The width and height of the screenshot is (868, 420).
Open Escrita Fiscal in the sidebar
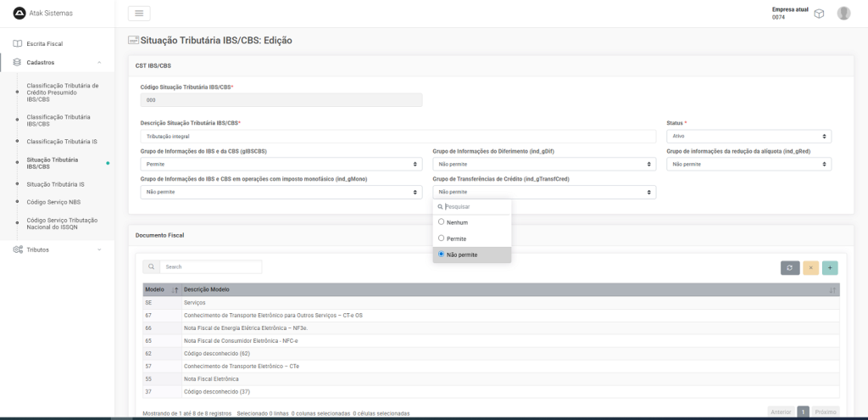[x=45, y=43]
